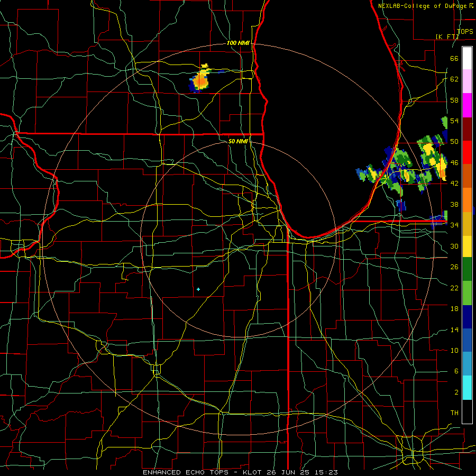The height and width of the screenshot is (476, 476).
Task: Click the legend value "26"
Action: click(x=454, y=267)
